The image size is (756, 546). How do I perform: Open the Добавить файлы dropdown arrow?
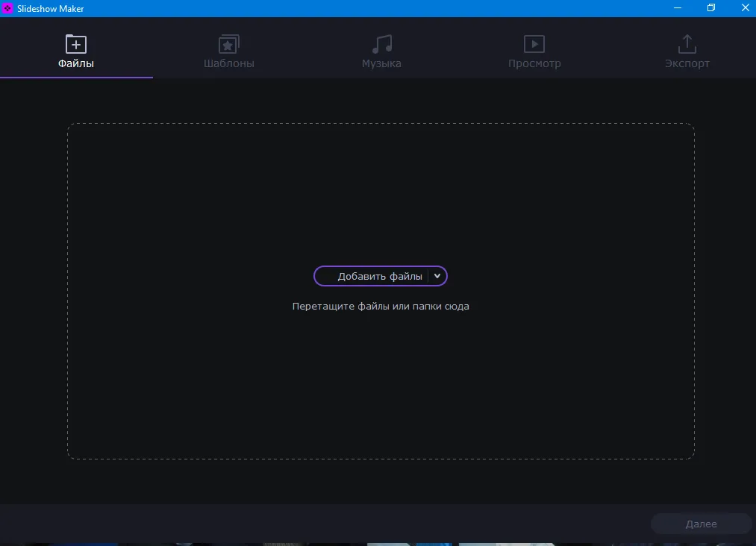[x=438, y=276]
